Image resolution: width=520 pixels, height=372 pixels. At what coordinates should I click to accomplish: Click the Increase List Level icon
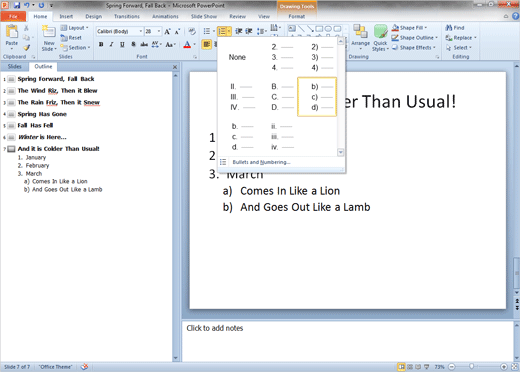click(249, 31)
